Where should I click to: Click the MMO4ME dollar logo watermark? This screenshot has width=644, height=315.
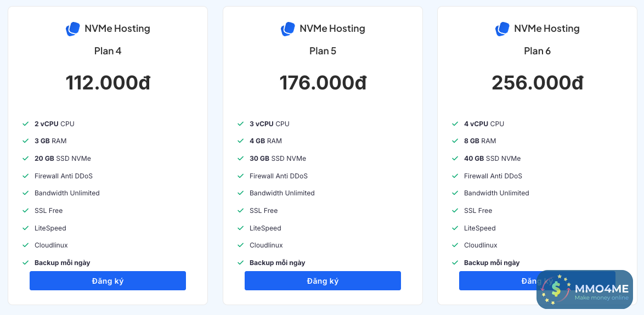(557, 289)
